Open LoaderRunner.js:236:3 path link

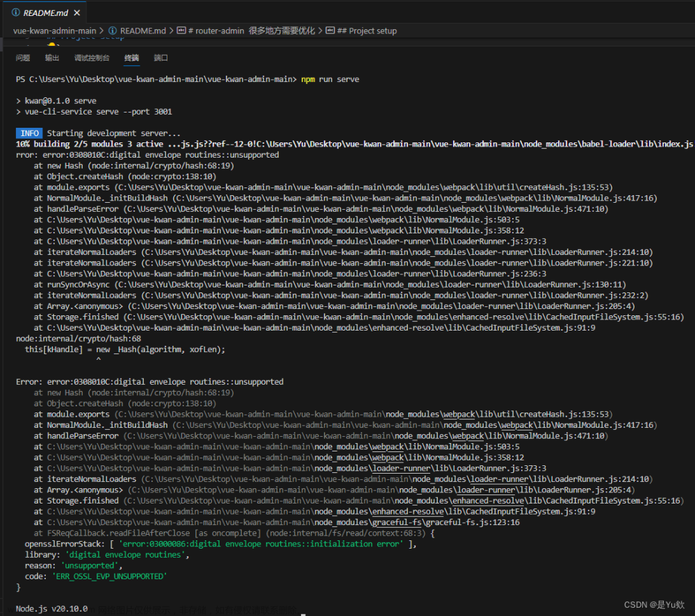click(x=297, y=274)
